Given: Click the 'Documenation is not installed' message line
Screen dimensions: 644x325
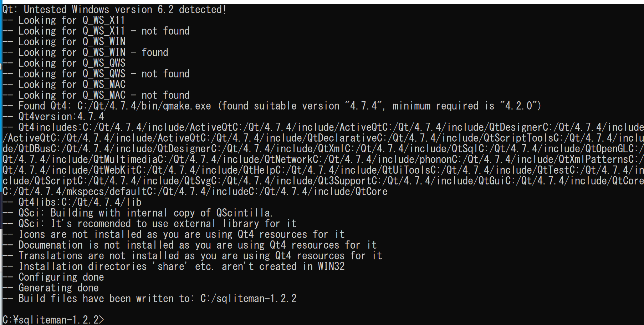Looking at the screenshot, I should click(190, 245).
